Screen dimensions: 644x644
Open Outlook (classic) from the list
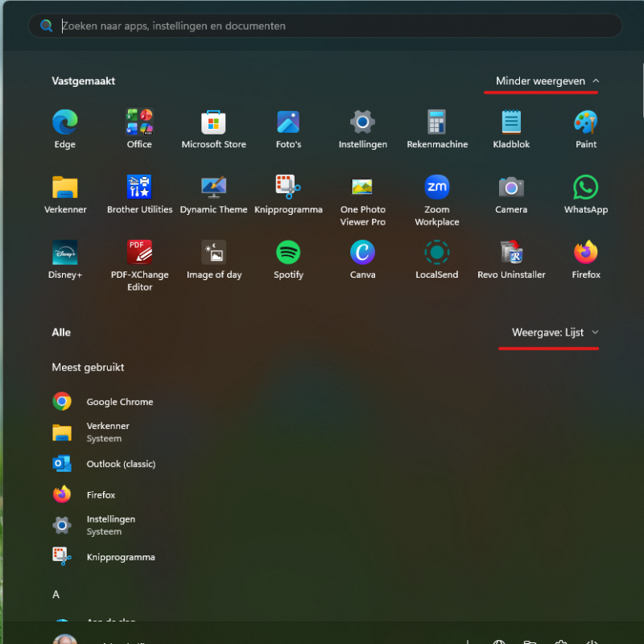pos(121,464)
